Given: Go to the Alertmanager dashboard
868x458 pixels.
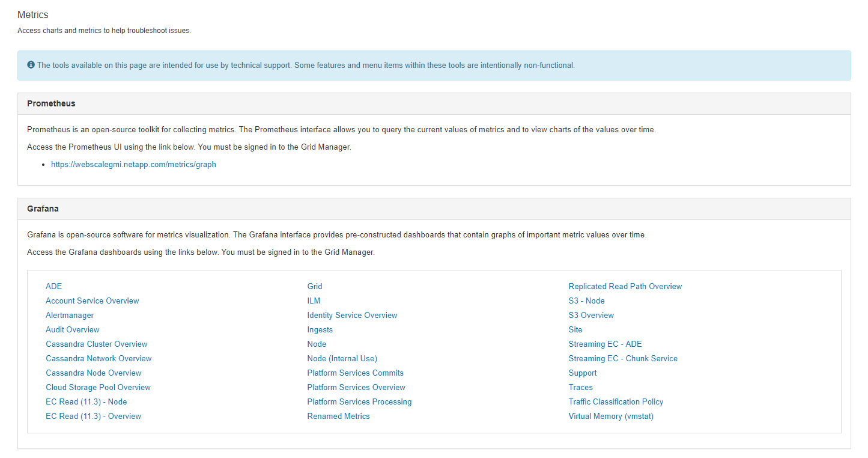Looking at the screenshot, I should point(70,315).
